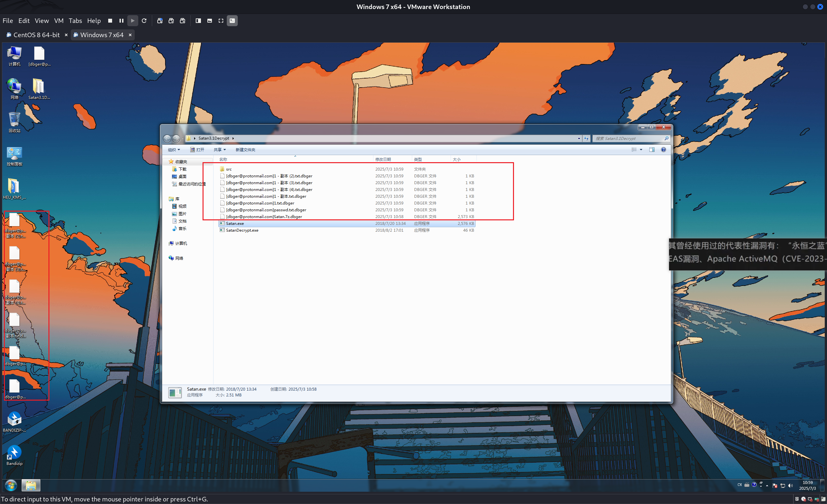
Task: Enter full screen mode icon
Action: coord(221,21)
